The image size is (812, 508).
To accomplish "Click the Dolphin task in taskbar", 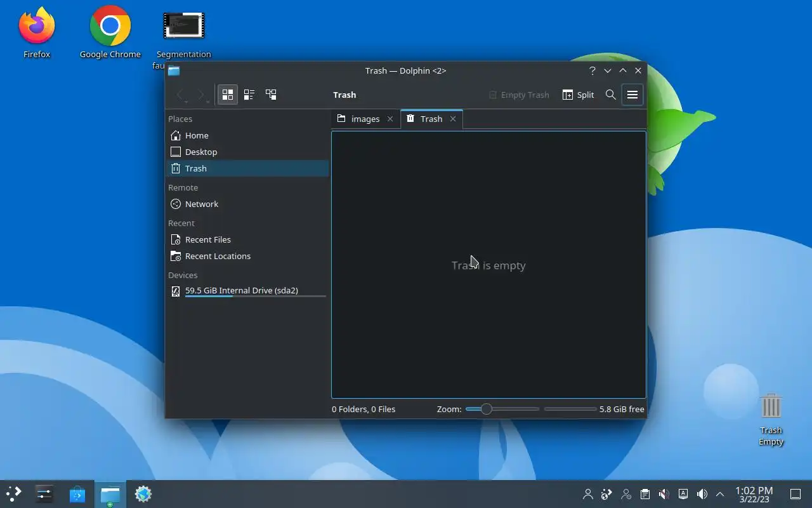I will coord(110,493).
